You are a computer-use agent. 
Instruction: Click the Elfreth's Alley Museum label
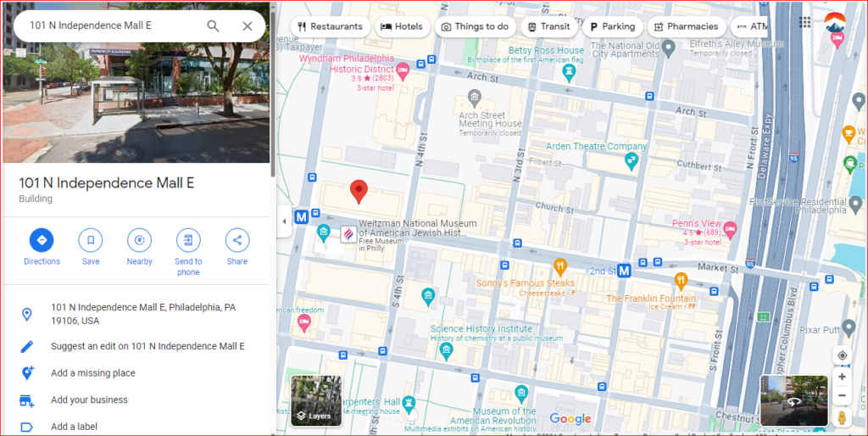tap(737, 43)
